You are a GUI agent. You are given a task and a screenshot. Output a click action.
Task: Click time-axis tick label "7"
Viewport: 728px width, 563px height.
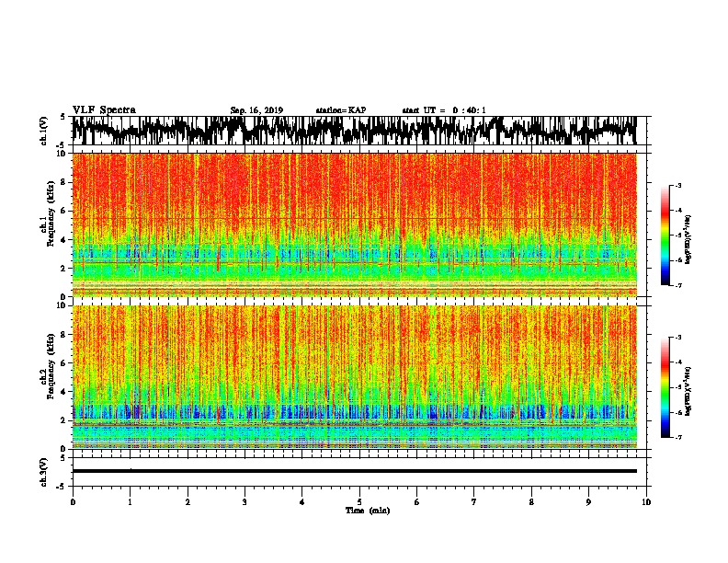click(474, 502)
